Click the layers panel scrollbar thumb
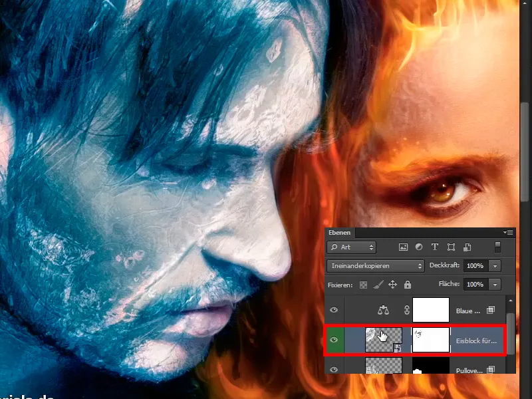Image resolution: width=532 pixels, height=399 pixels. 510,334
